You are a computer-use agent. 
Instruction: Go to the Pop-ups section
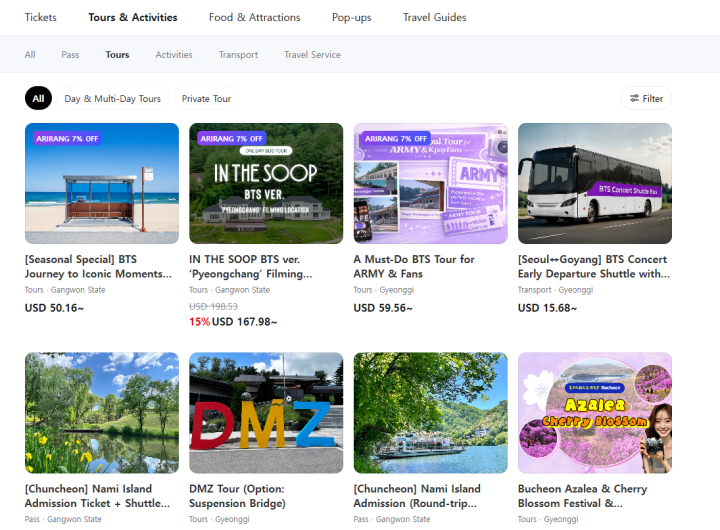point(351,17)
